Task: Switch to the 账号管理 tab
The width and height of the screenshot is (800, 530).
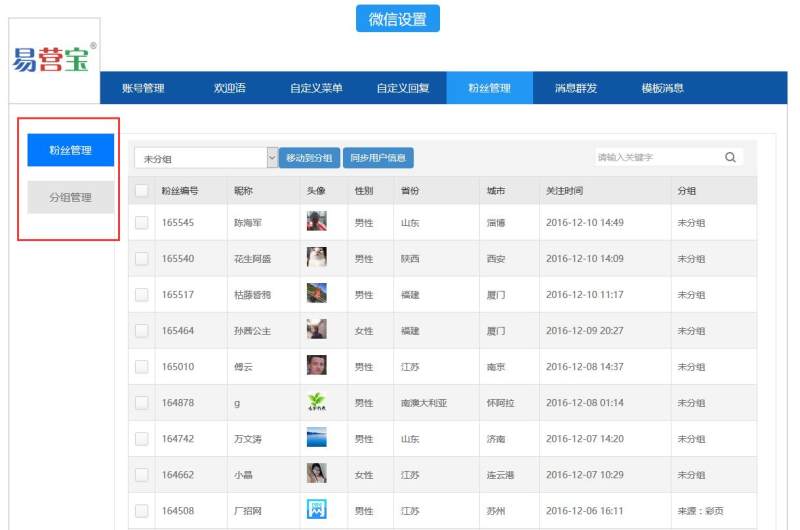Action: pos(143,88)
